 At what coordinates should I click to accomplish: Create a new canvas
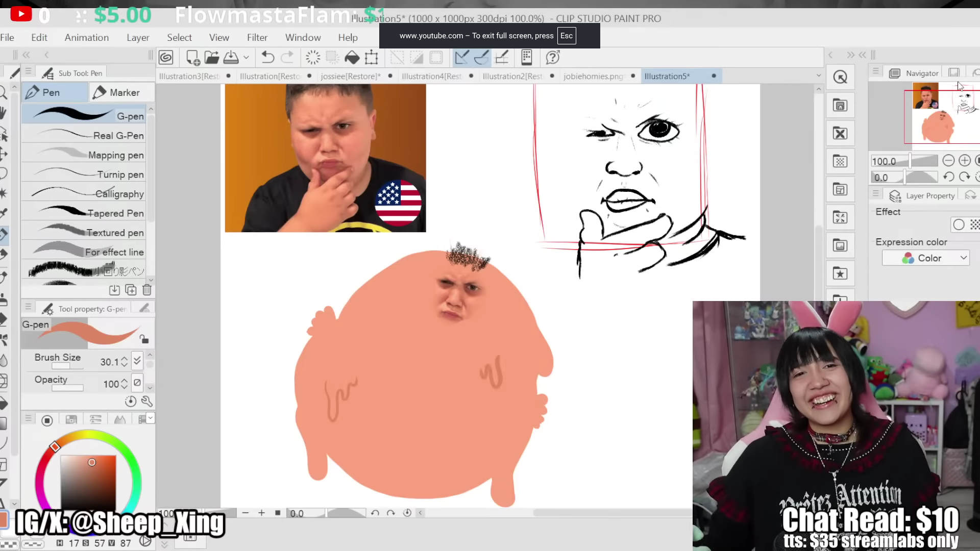[x=193, y=57]
